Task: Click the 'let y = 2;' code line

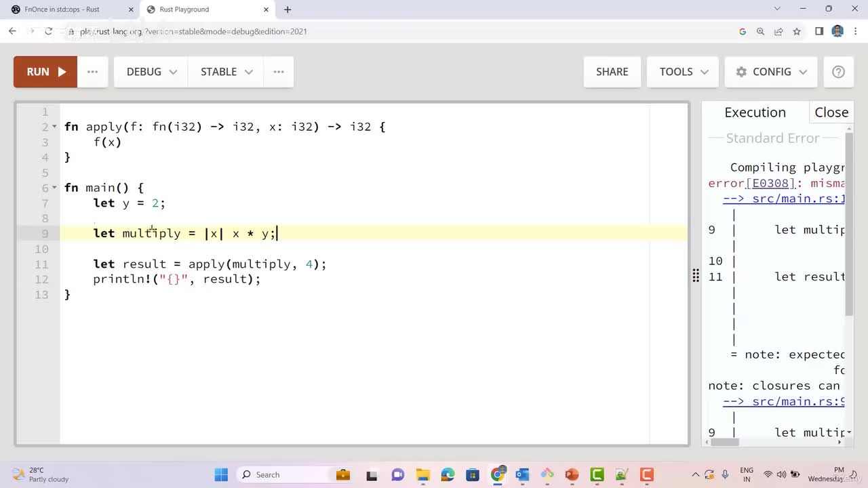Action: [x=129, y=203]
